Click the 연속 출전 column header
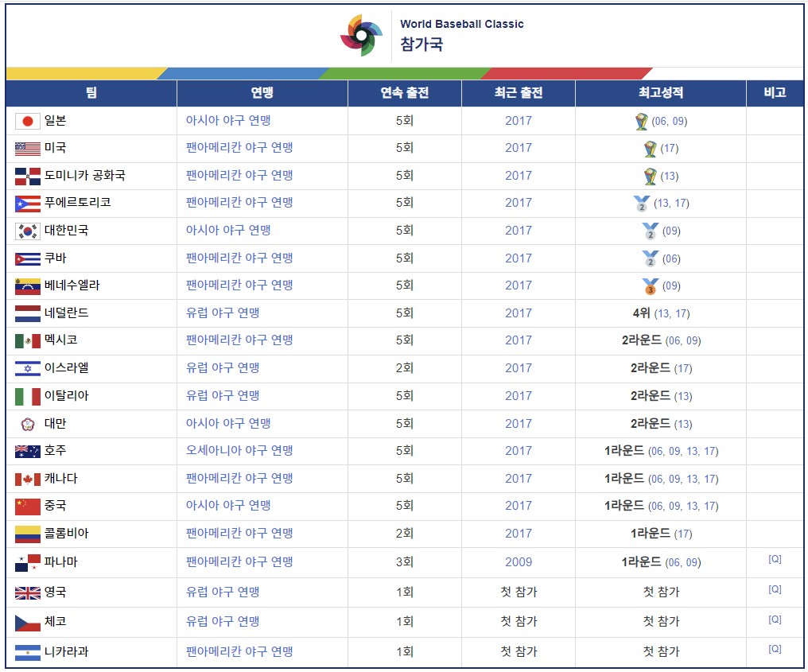Screen dimensions: 808x672 click(405, 93)
